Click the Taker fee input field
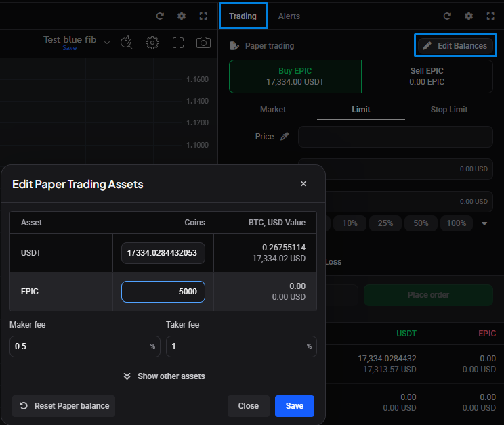504x425 pixels. tap(241, 346)
